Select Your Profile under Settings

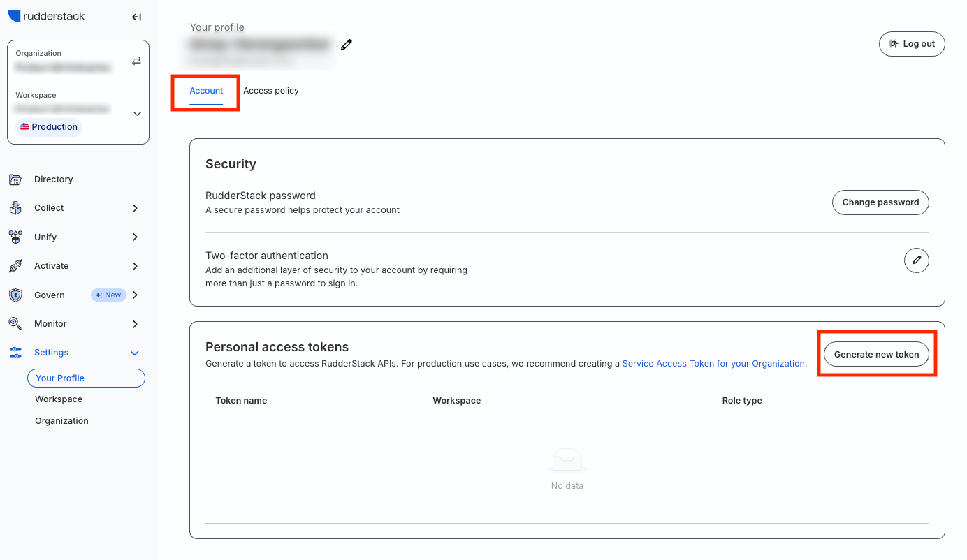click(86, 378)
